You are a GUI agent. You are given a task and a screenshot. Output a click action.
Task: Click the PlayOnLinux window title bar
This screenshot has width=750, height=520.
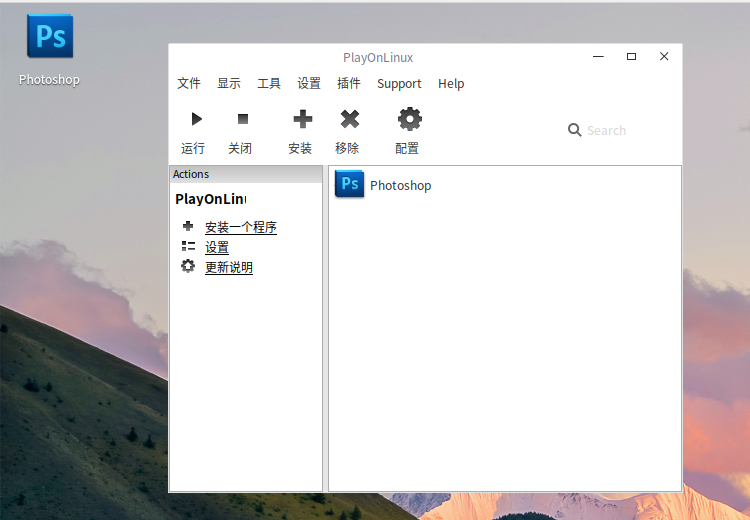coord(378,57)
